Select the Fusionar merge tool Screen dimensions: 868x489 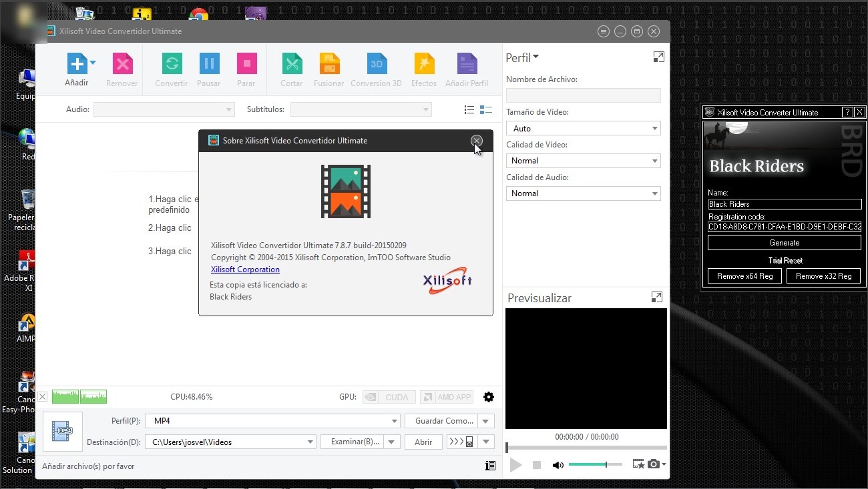(329, 64)
